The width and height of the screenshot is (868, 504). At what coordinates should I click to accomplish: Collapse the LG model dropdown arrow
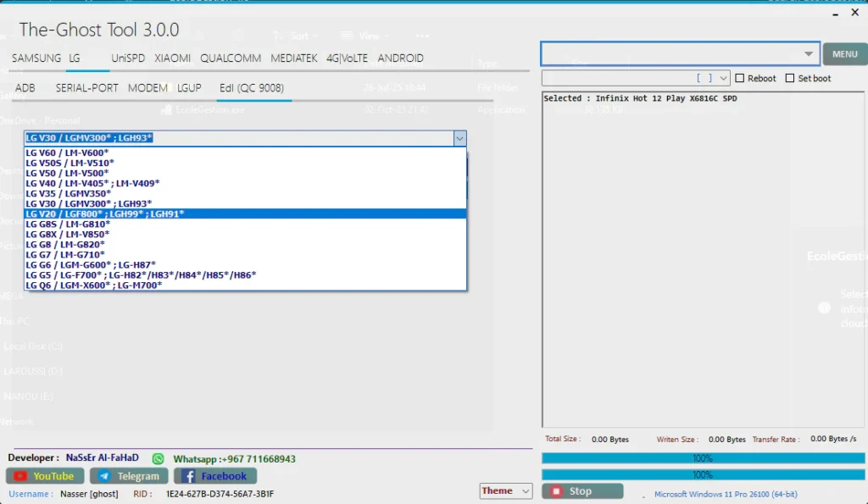pos(459,138)
